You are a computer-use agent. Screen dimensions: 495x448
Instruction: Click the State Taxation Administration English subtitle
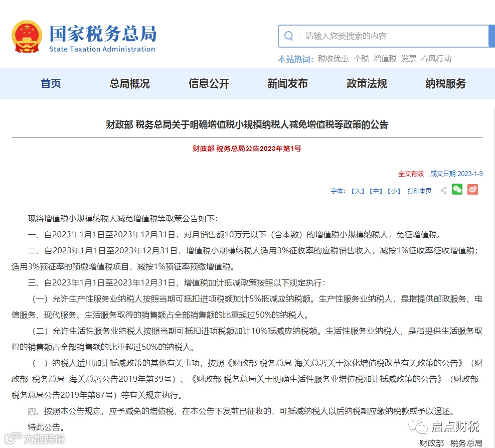[x=102, y=49]
